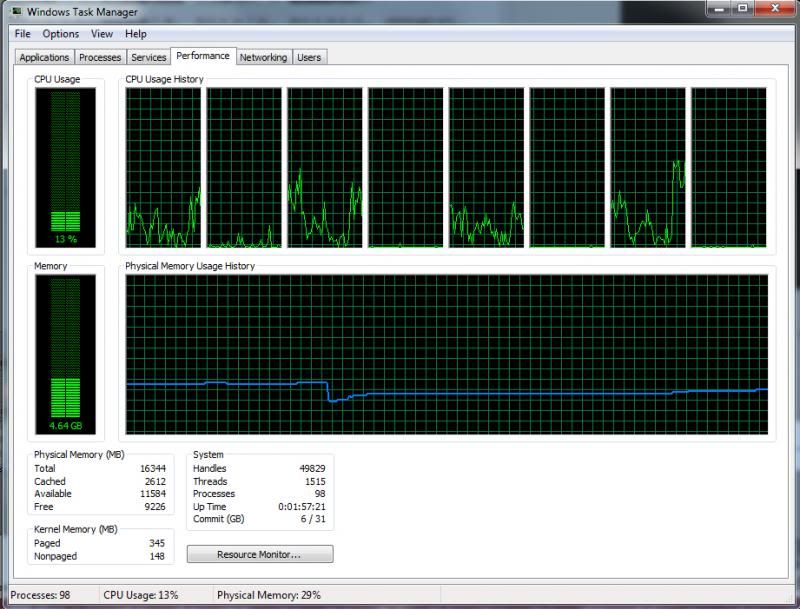Click the Total memory value 16344
Screen dimensions: 800x609
coord(153,468)
